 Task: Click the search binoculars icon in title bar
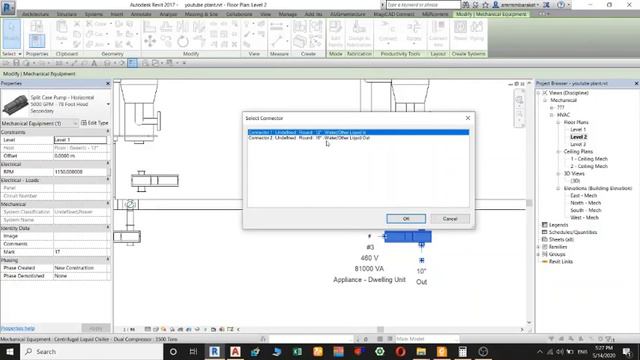466,5
